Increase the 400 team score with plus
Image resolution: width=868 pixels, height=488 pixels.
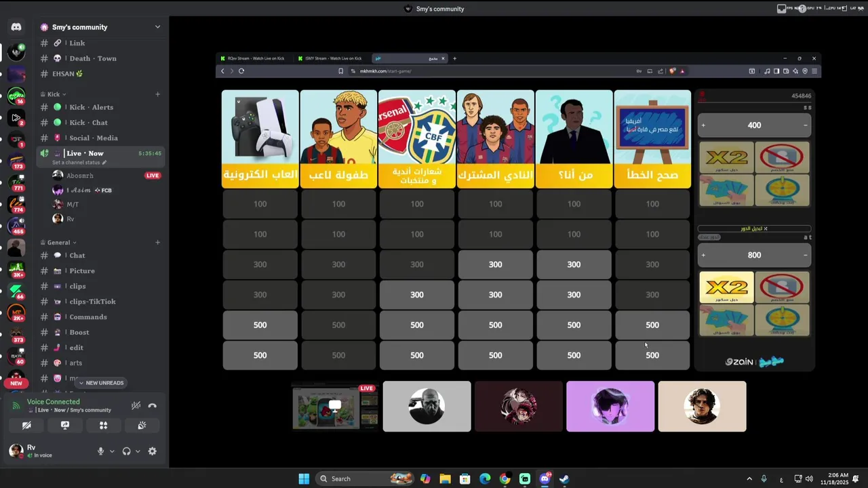click(703, 125)
